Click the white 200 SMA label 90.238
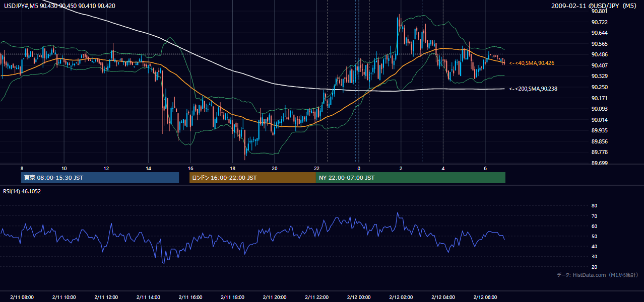The height and width of the screenshot is (302, 644). tap(533, 89)
